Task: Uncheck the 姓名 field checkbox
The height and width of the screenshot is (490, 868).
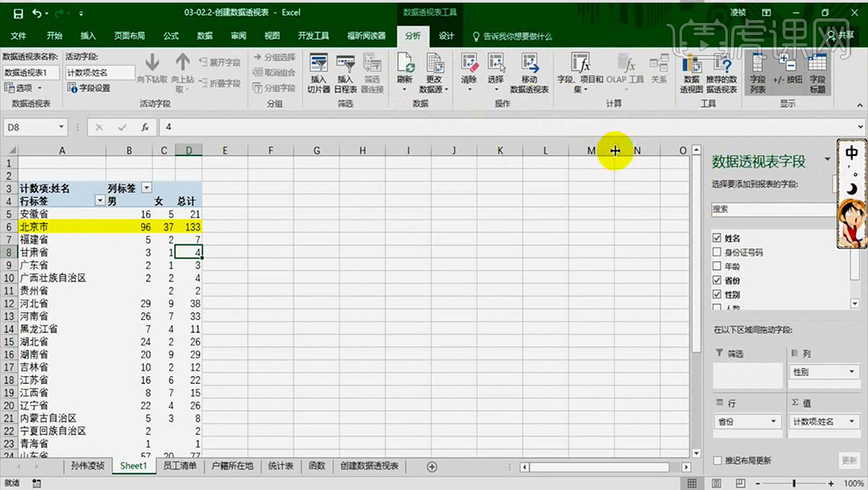Action: point(717,238)
